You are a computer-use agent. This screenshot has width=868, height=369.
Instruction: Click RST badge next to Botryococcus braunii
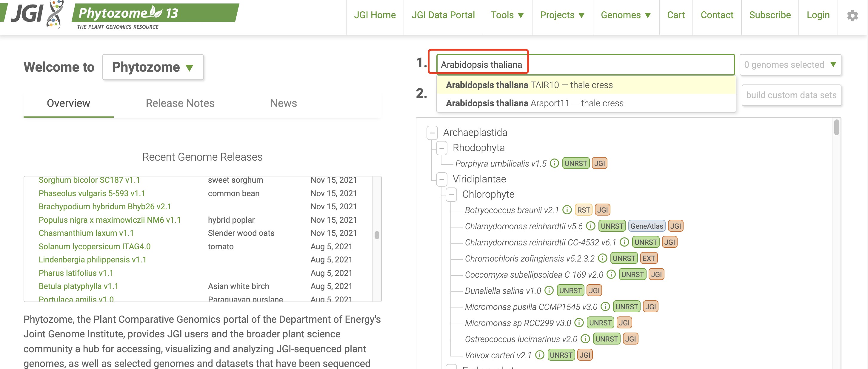(583, 210)
